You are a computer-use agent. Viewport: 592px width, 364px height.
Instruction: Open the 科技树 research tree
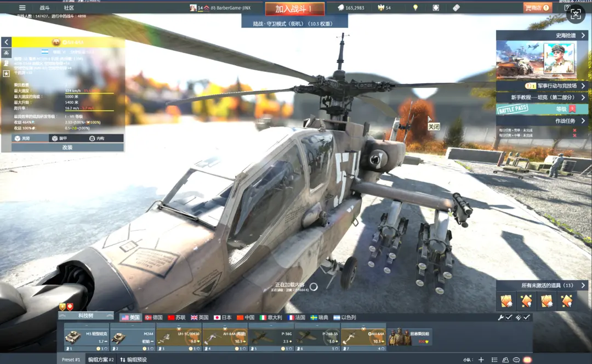[86, 316]
